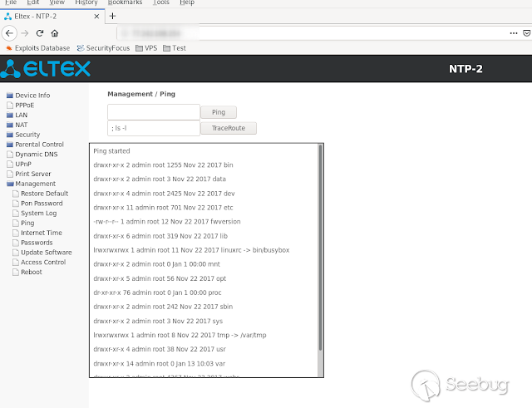Click the output line ending in 'usr'

160,349
